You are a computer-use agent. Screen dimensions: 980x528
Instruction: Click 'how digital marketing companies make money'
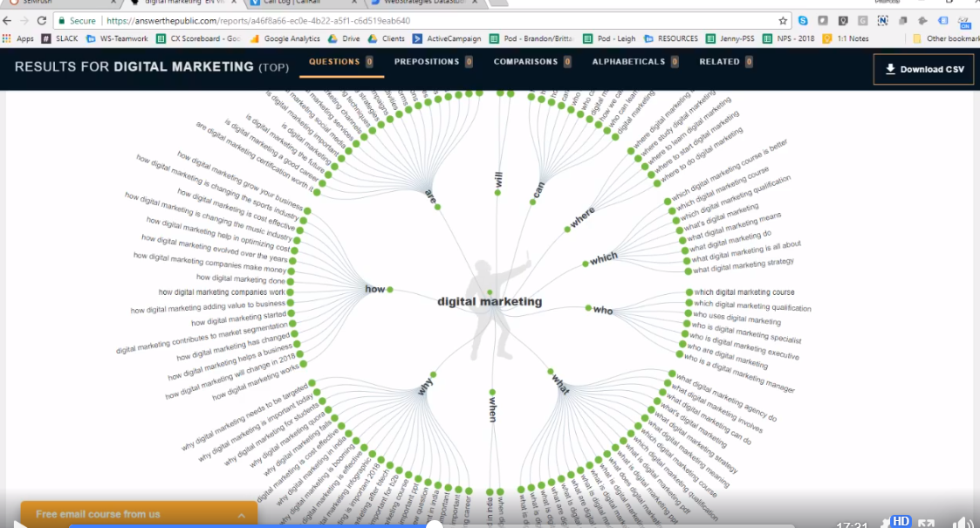coord(210,263)
